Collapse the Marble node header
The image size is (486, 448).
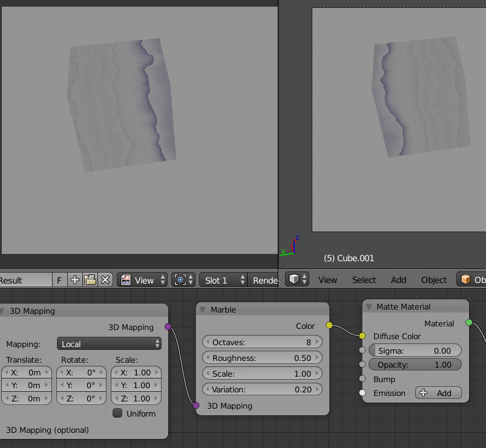[x=202, y=309]
